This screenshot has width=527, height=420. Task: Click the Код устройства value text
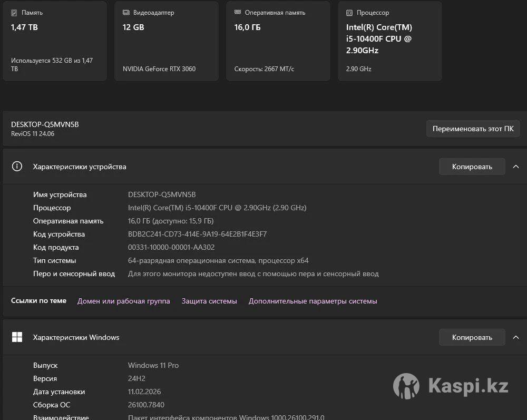tap(197, 234)
